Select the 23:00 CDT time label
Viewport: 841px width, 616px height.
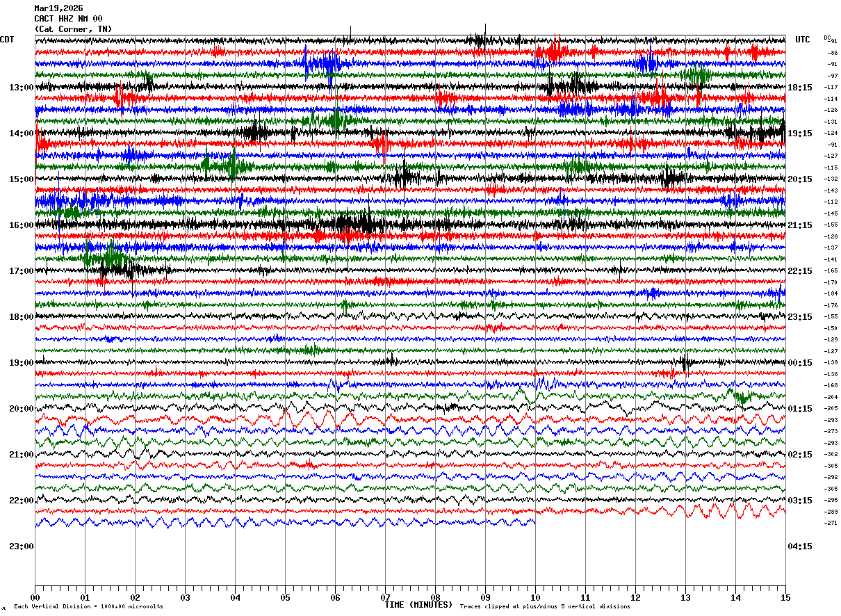21,546
